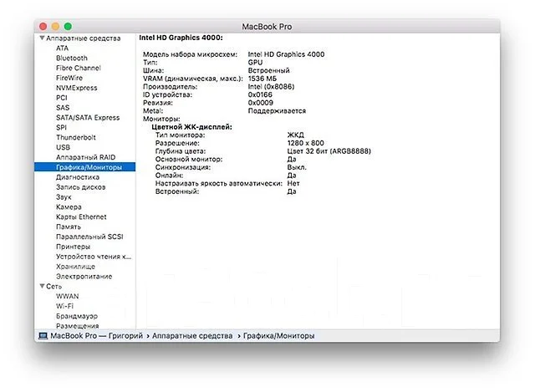Open SATA/SATA Express entry
Screen dimensions: 535x392
(88, 117)
